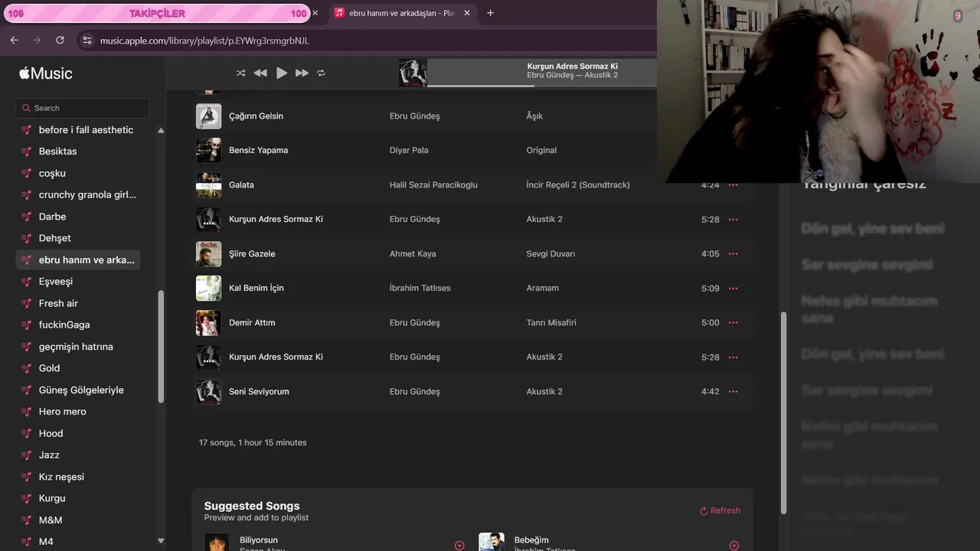Open the album Sevgi Duvarı
The width and height of the screenshot is (980, 551).
[x=550, y=254]
